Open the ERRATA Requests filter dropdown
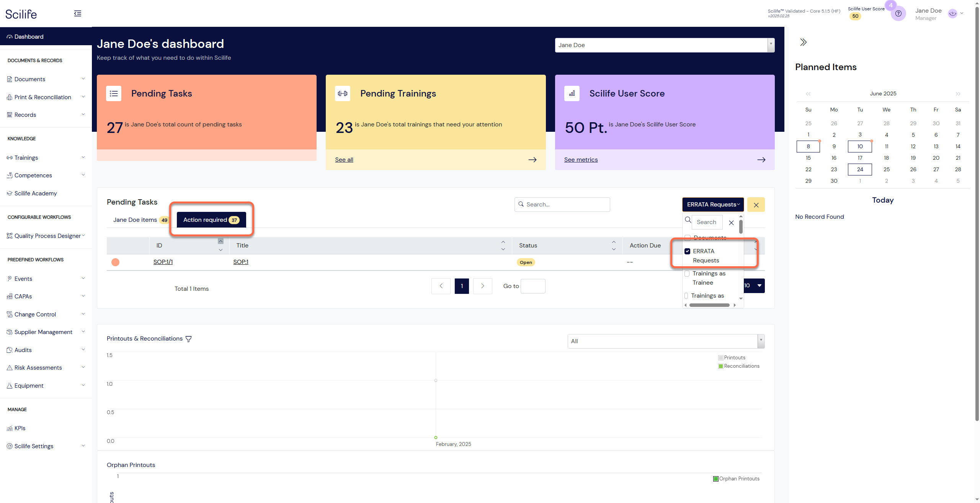 (713, 205)
